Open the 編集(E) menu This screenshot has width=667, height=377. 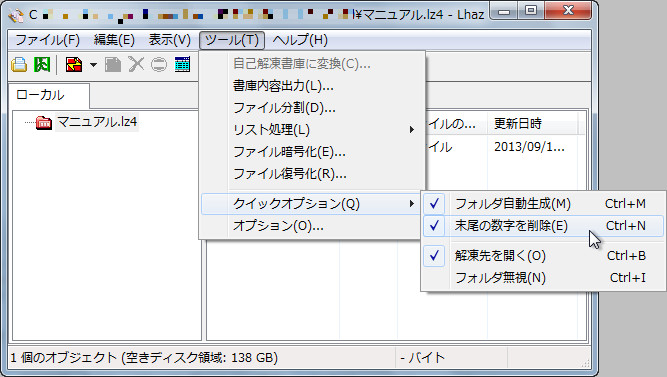tap(114, 40)
